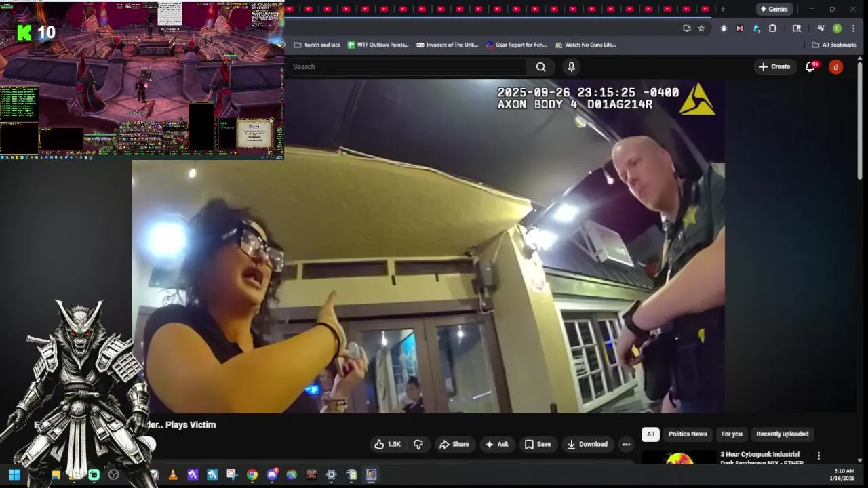The width and height of the screenshot is (868, 488).
Task: Open 'WTF Outlaws Points...' bookmark
Action: [x=378, y=45]
